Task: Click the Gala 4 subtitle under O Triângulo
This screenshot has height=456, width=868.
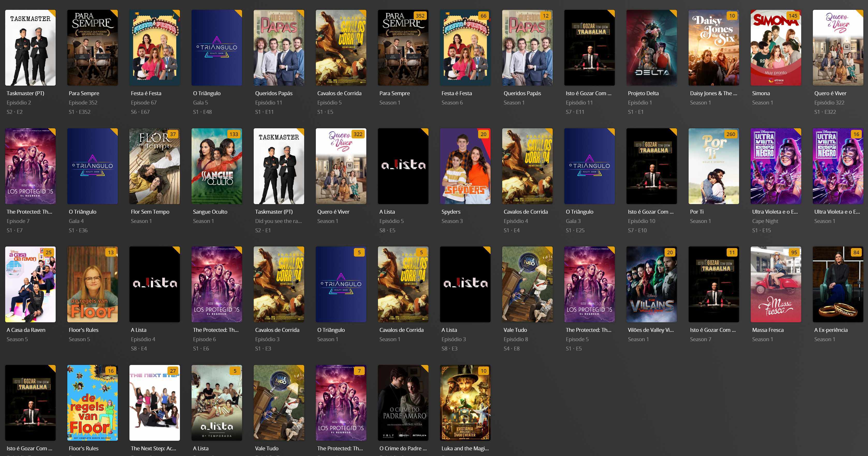Action: coord(76,221)
